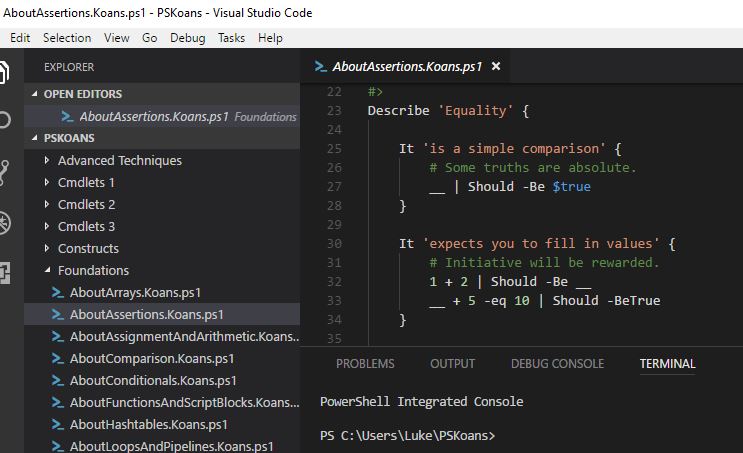Open the Help menu

click(x=270, y=38)
